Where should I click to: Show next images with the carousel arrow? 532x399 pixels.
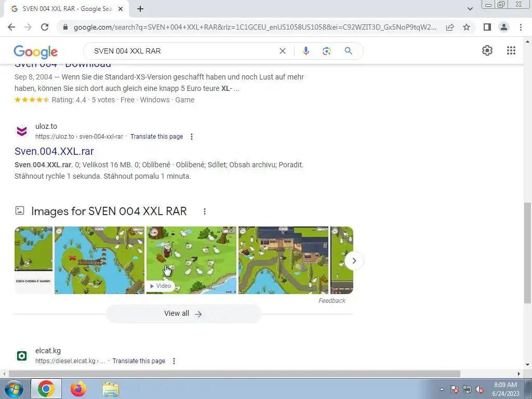[354, 261]
